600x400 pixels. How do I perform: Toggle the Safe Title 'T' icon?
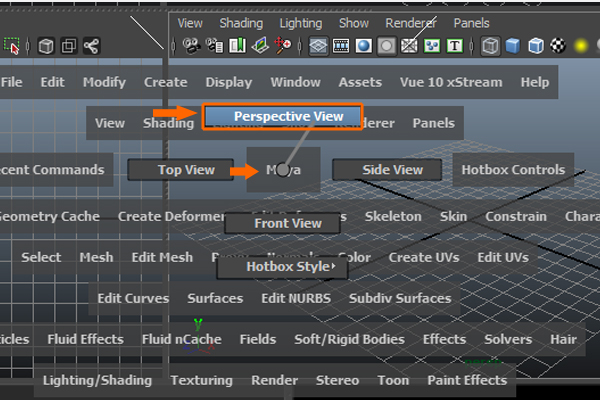[455, 46]
